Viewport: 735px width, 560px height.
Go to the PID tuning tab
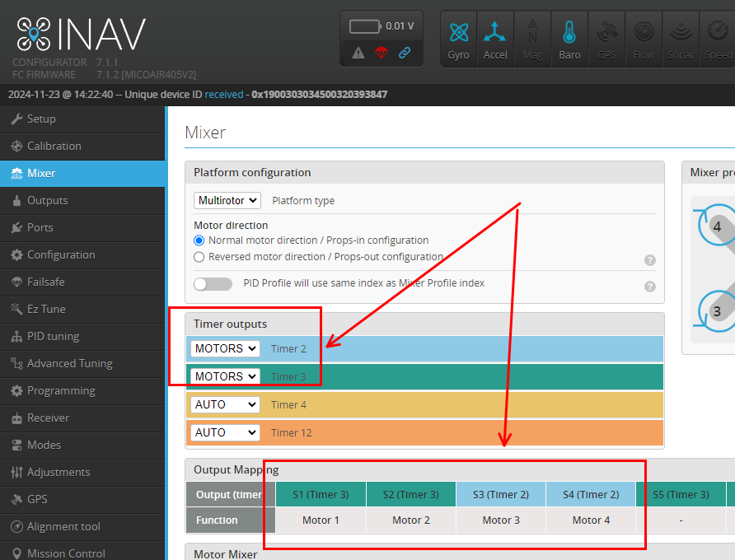click(82, 337)
